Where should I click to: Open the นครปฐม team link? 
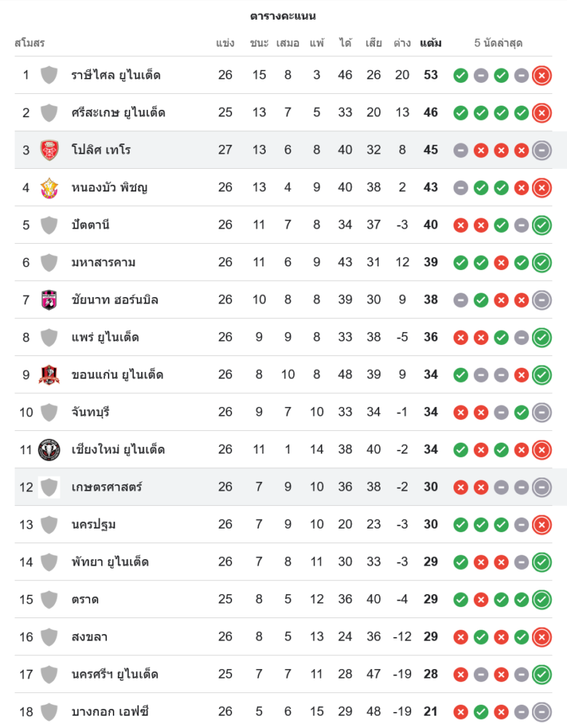[94, 524]
